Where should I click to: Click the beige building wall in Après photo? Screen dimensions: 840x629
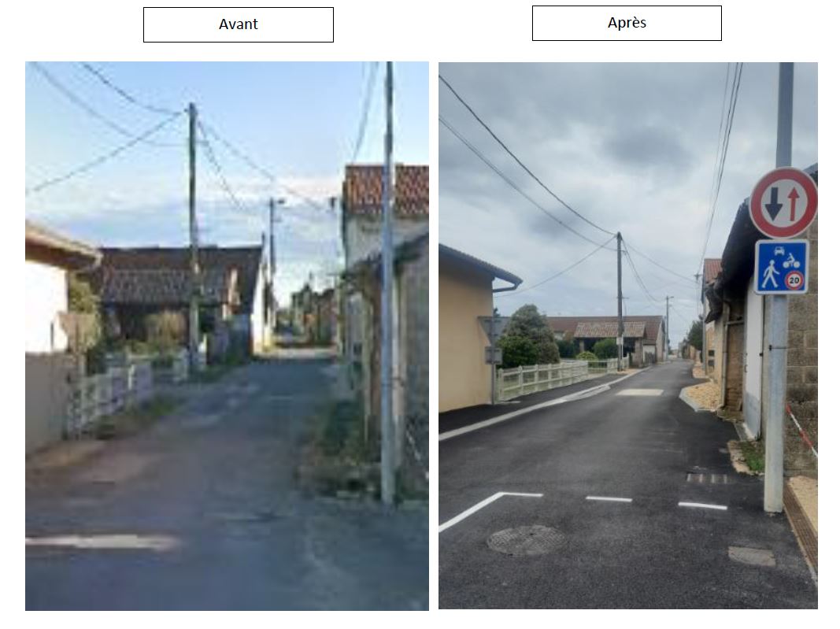[465, 336]
